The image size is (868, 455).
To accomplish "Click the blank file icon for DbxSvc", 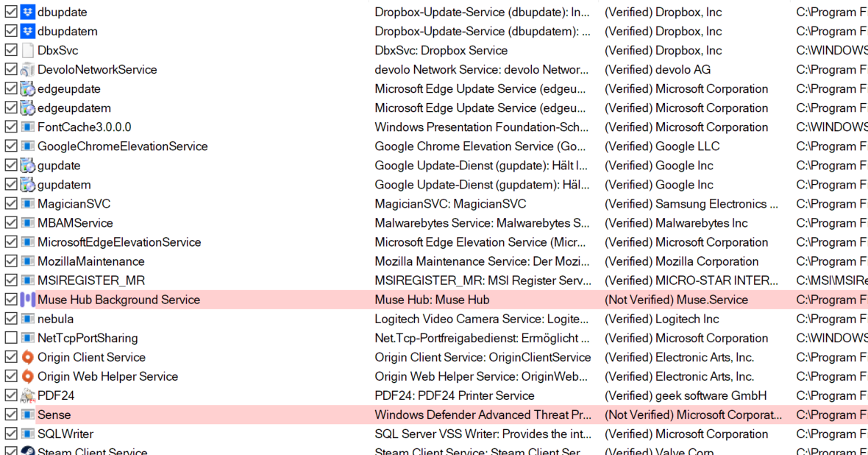I will tap(28, 50).
